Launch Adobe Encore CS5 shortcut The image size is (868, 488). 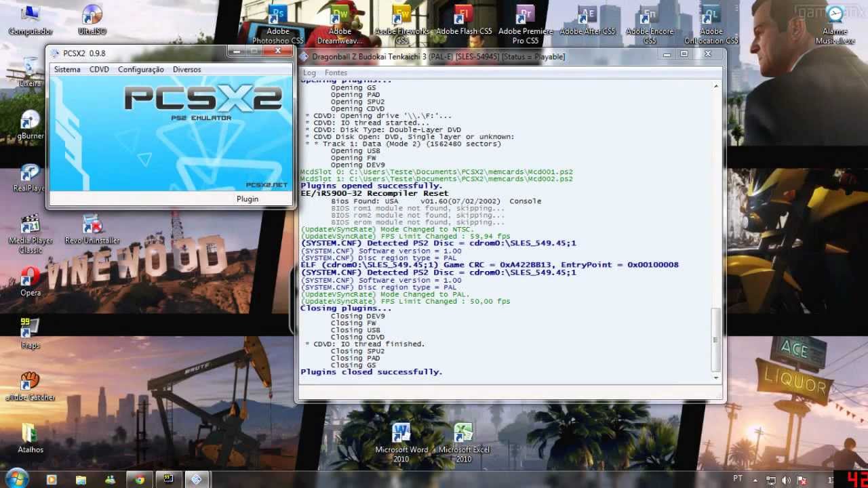(650, 25)
